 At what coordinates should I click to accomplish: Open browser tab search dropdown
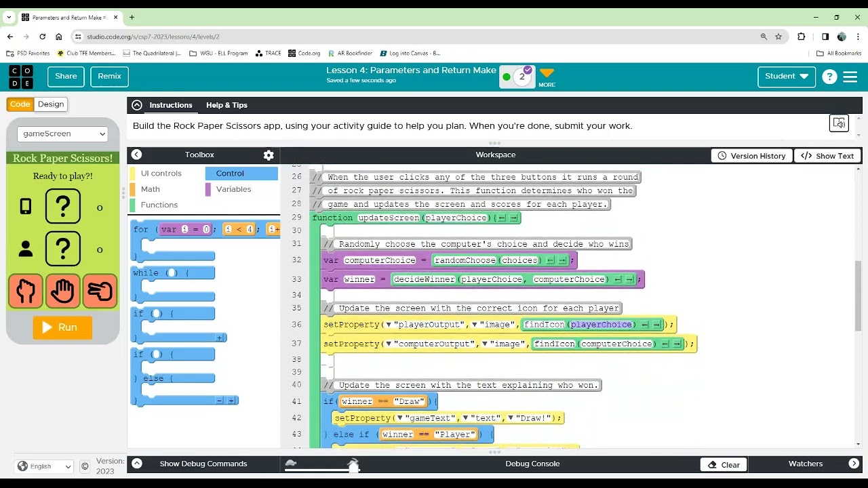[x=9, y=17]
